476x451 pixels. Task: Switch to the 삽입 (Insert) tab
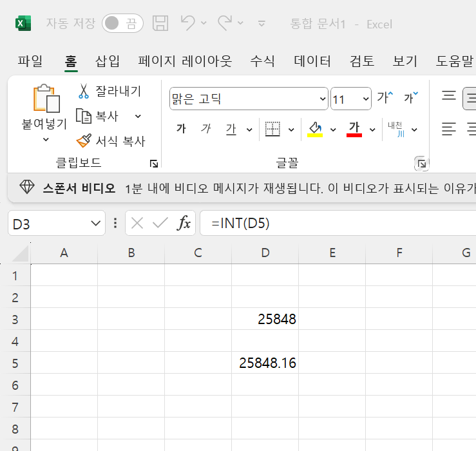pos(107,61)
